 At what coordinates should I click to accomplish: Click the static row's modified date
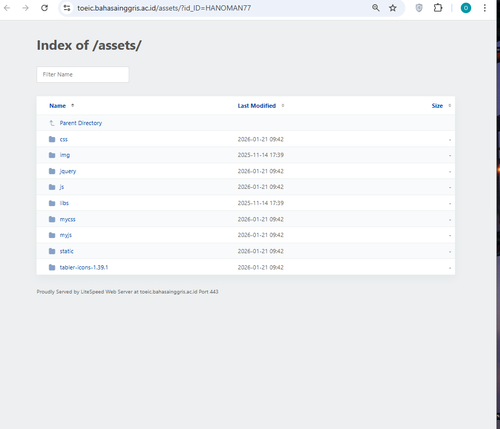261,251
